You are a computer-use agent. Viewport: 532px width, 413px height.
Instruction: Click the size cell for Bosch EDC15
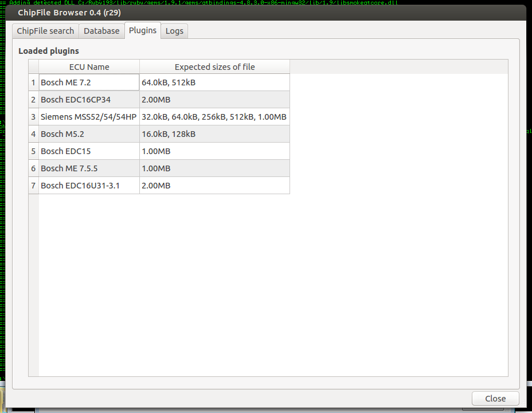215,151
